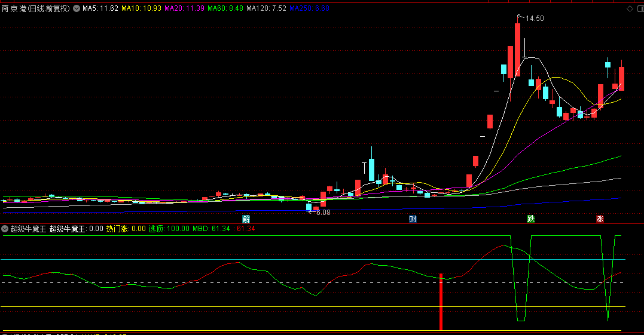
Task: Expand the 超级牛魔王 indicator dropdown arrow
Action: click(5, 229)
